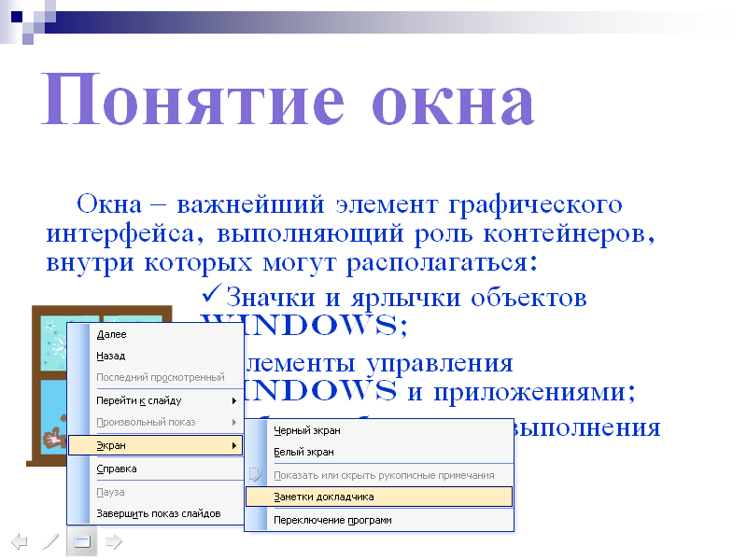Select Белый экран in submenu
Screen dimensions: 747x560
coord(379,452)
